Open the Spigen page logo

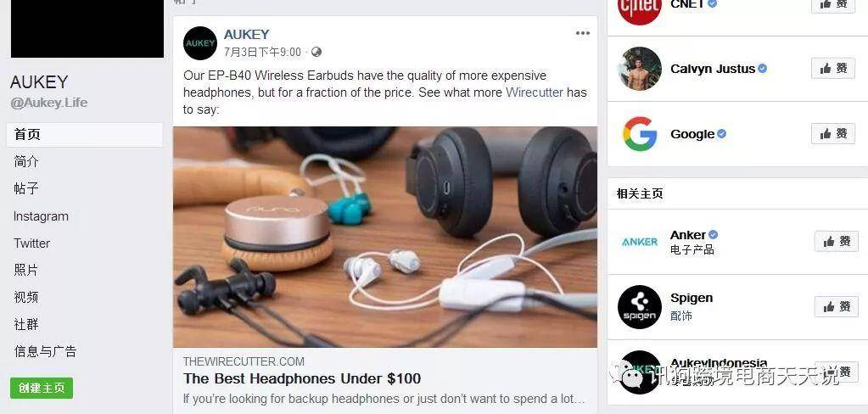640,306
